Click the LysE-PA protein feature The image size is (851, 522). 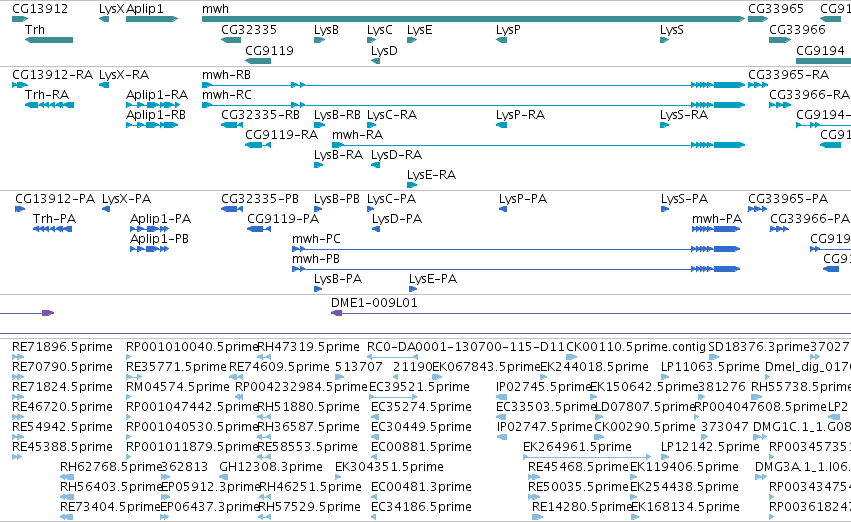[413, 289]
